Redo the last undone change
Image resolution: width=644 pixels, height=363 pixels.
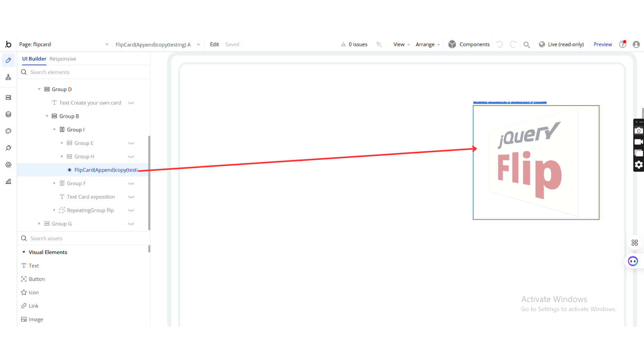point(513,44)
